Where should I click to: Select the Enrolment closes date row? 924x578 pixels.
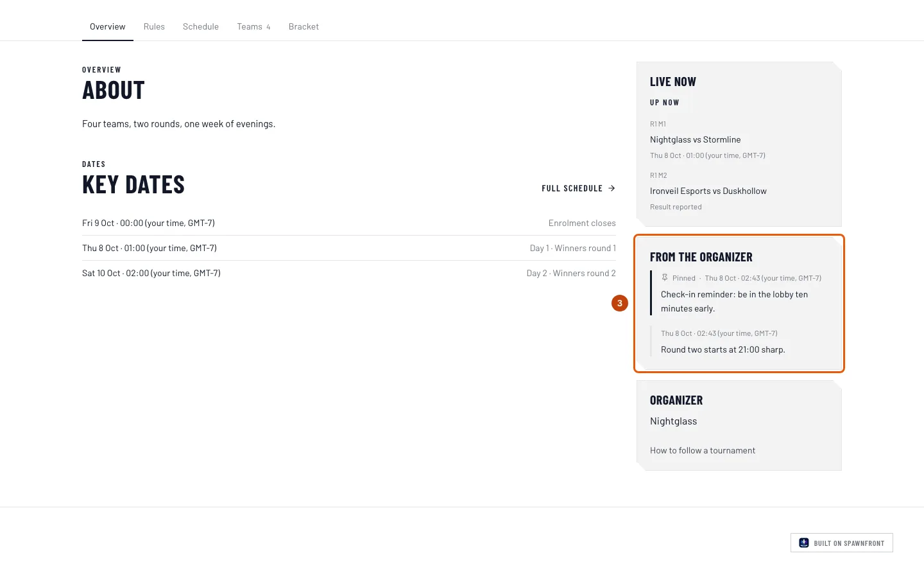[x=349, y=223]
